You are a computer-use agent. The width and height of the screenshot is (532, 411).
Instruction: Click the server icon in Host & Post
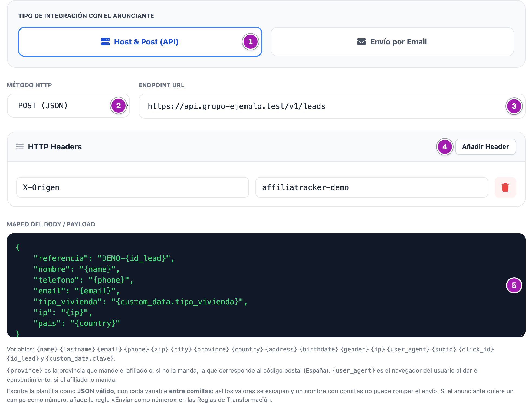tap(105, 42)
